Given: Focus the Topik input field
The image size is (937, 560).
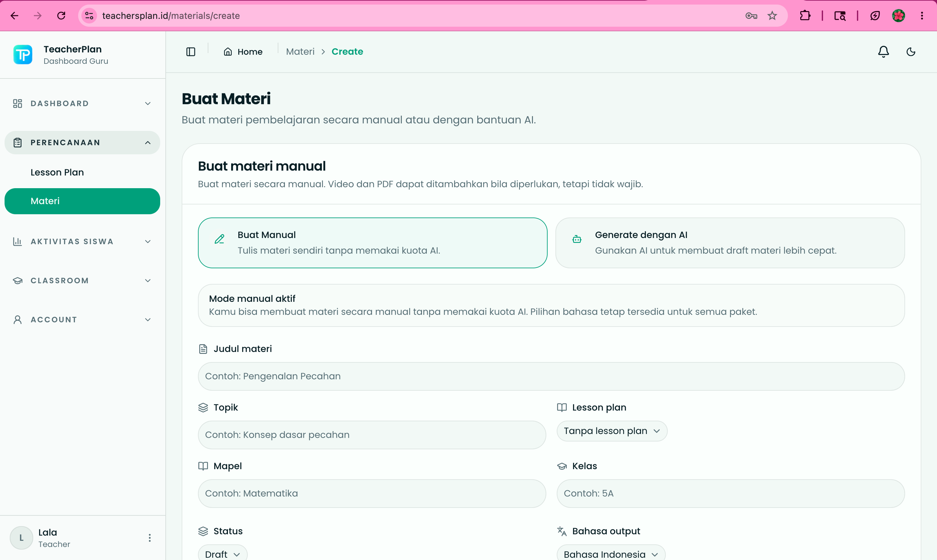Looking at the screenshot, I should click(372, 435).
